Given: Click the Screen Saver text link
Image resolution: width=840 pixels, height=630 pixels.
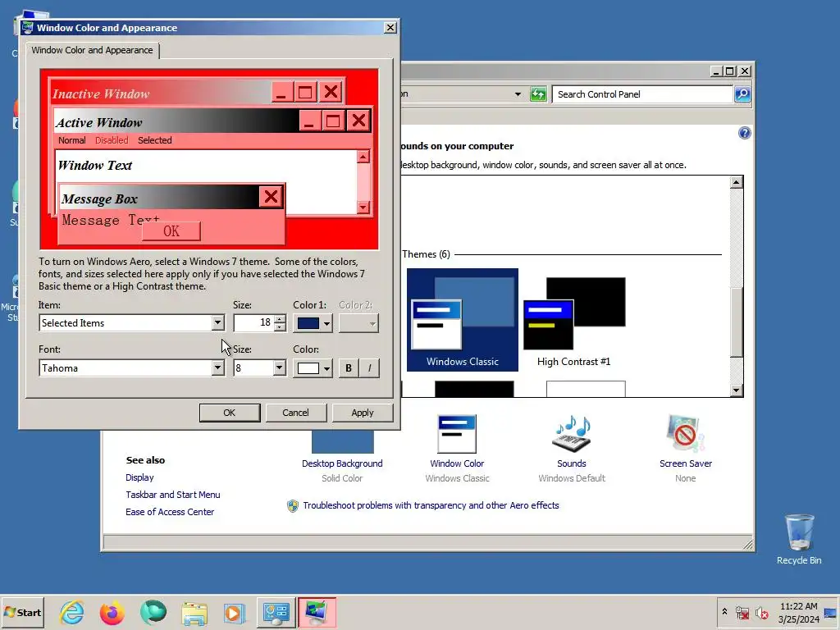Looking at the screenshot, I should [x=685, y=463].
